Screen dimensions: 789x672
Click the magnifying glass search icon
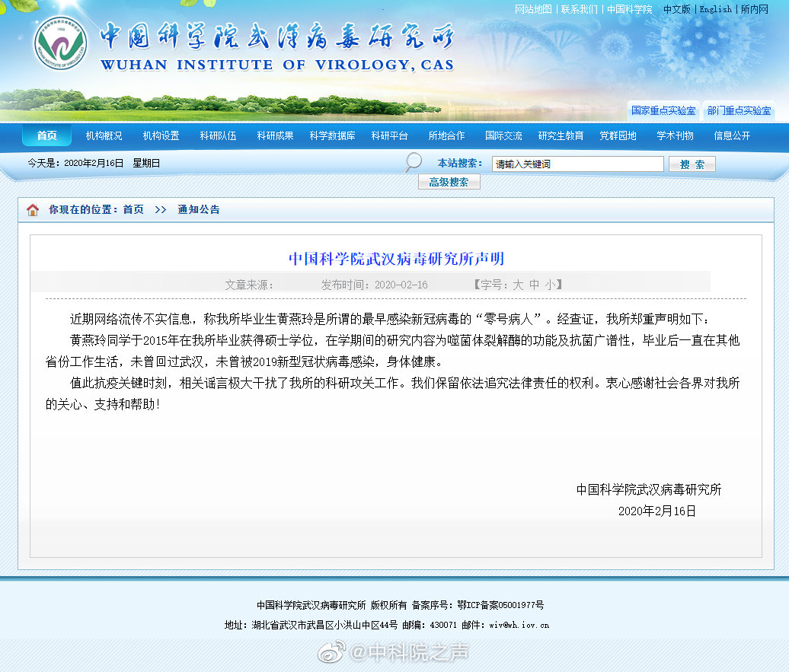[x=412, y=162]
